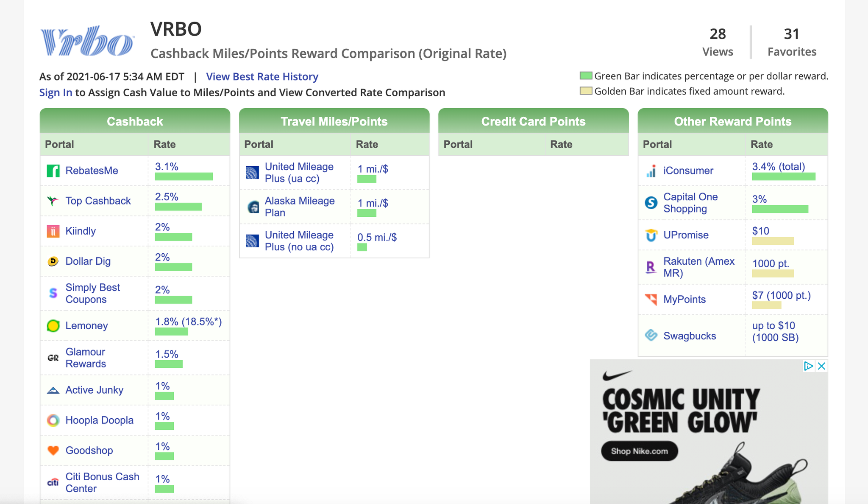The image size is (868, 504).
Task: Click the Dollar Dig coin icon
Action: [x=53, y=261]
